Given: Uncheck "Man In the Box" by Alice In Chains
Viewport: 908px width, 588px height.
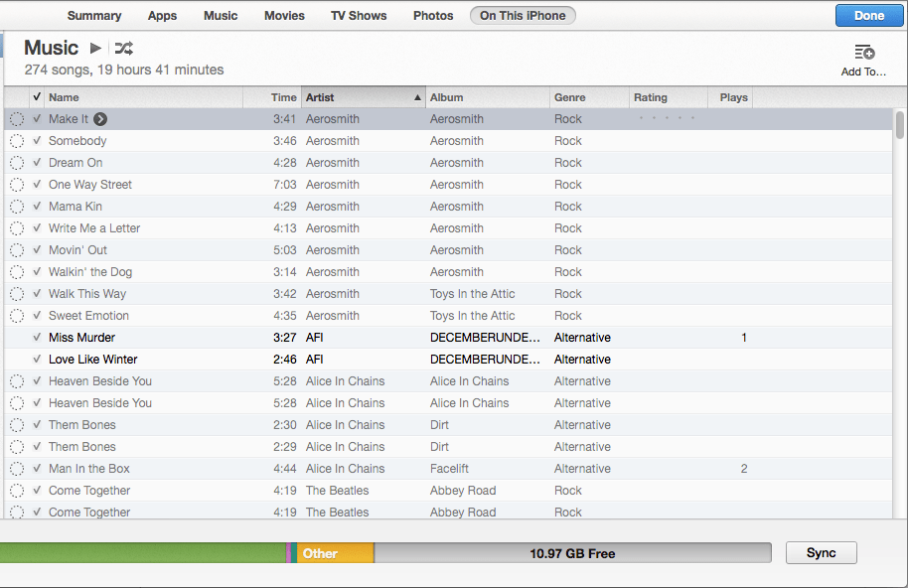Looking at the screenshot, I should click(x=37, y=468).
